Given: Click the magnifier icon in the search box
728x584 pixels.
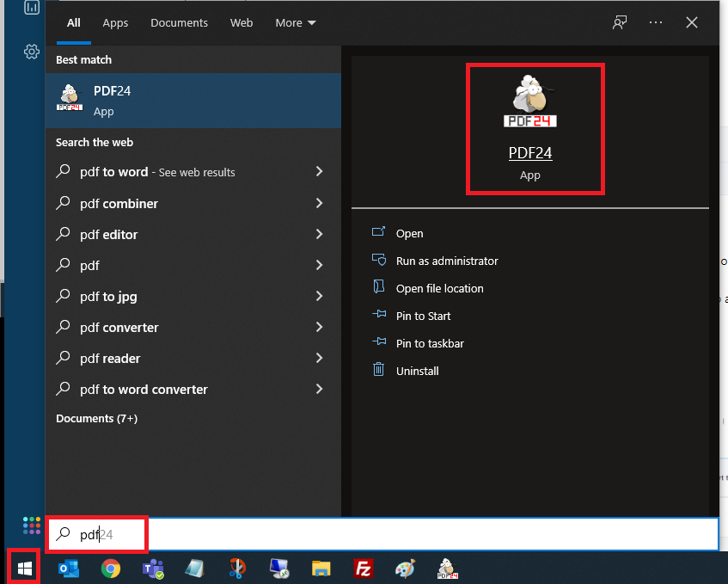Looking at the screenshot, I should point(63,534).
